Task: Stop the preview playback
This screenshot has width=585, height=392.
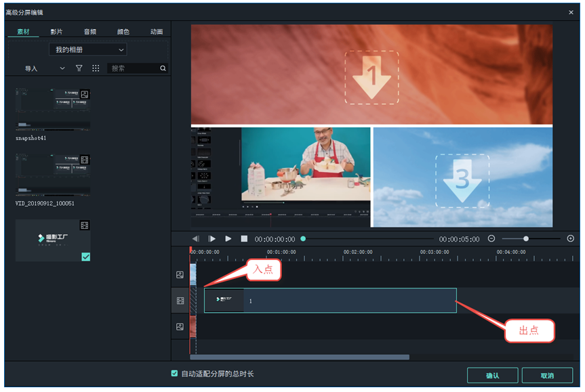Action: (x=244, y=238)
